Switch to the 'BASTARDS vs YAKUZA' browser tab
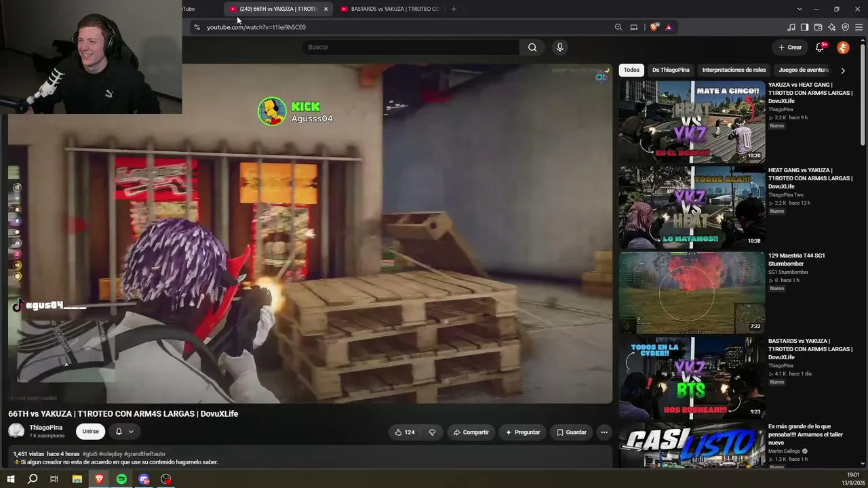 pos(389,9)
